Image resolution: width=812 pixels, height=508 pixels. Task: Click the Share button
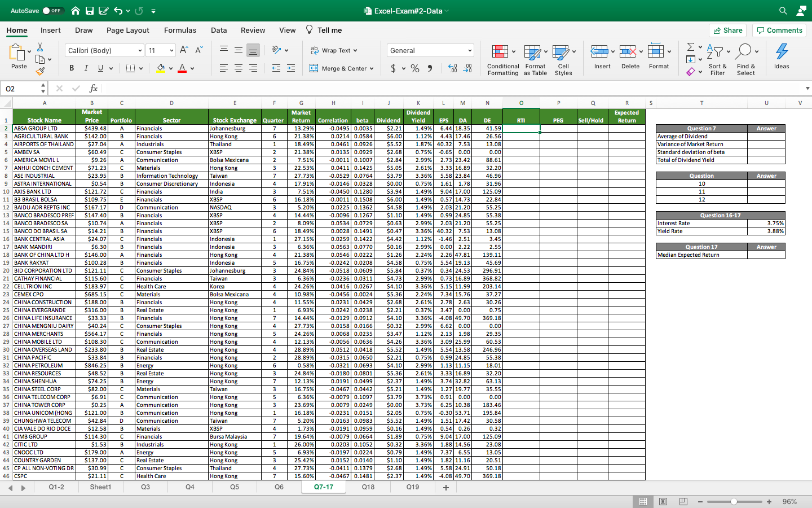click(x=727, y=30)
